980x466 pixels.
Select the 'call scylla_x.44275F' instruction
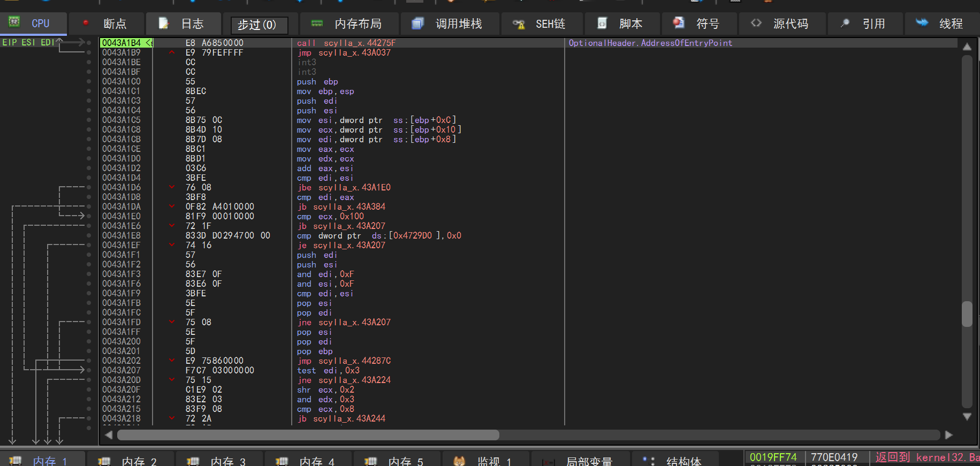pos(346,43)
